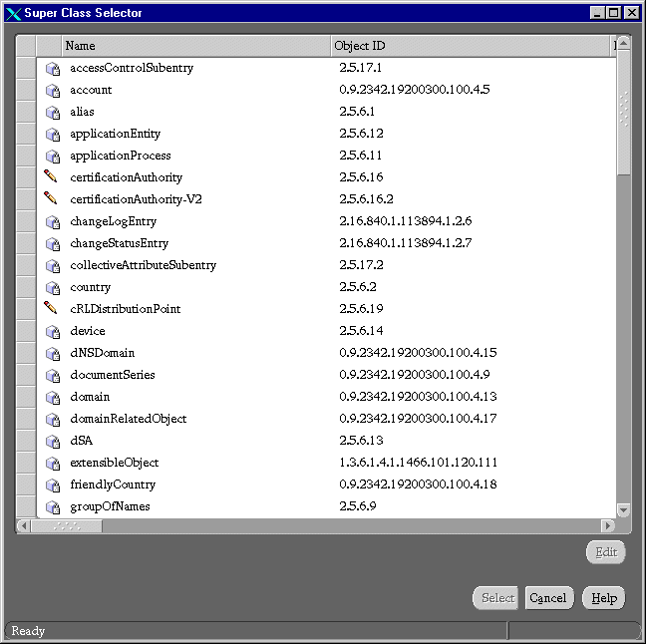
Task: Click the icon beside groupOfNames
Action: [53, 506]
